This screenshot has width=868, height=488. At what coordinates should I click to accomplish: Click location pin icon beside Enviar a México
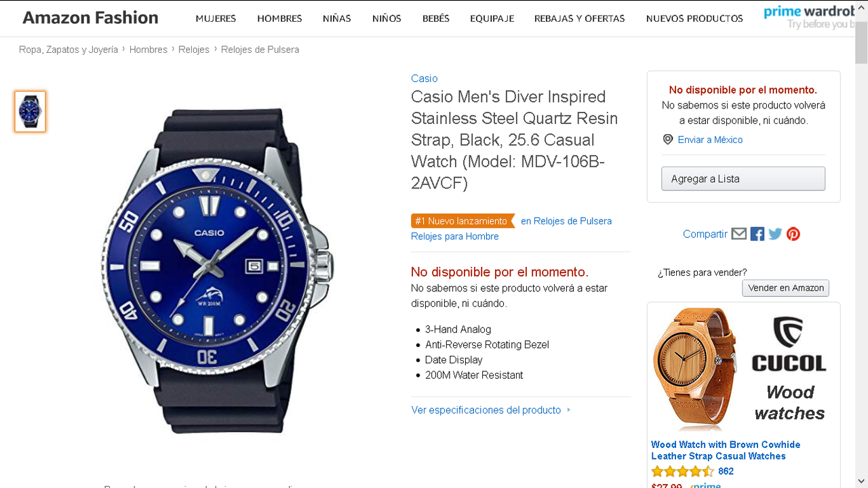click(668, 140)
